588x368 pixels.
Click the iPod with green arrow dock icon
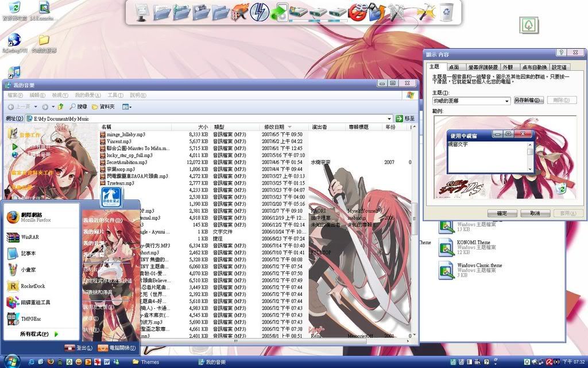coord(278,12)
